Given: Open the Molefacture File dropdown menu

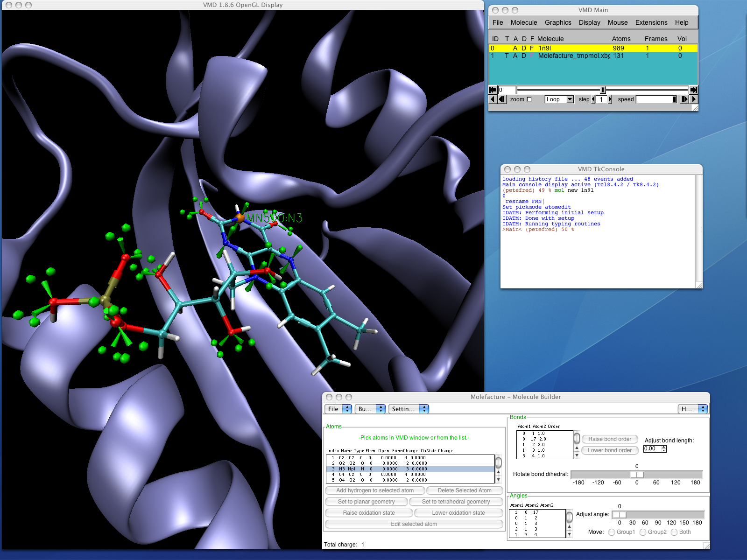Looking at the screenshot, I should click(x=338, y=409).
